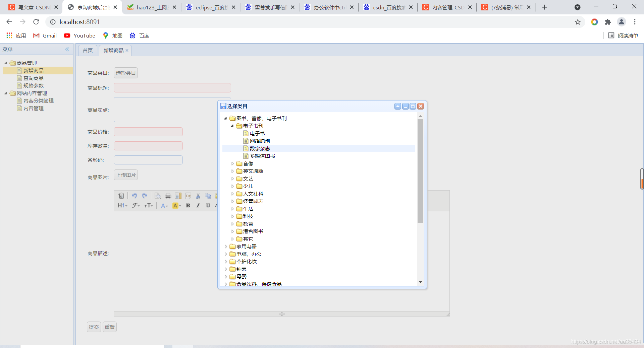Screen dimensions: 644x348
Task: Toggle HTML source view in editor toolbar
Action: [121, 196]
